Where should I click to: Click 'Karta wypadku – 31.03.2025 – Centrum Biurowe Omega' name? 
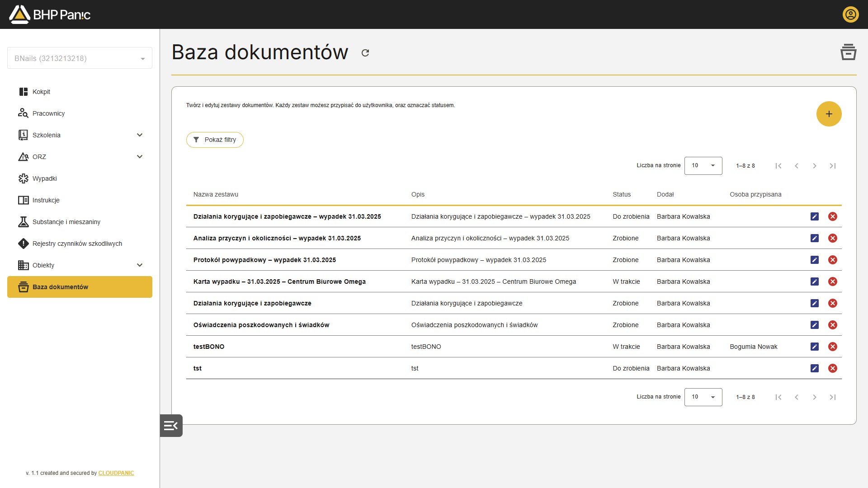279,282
